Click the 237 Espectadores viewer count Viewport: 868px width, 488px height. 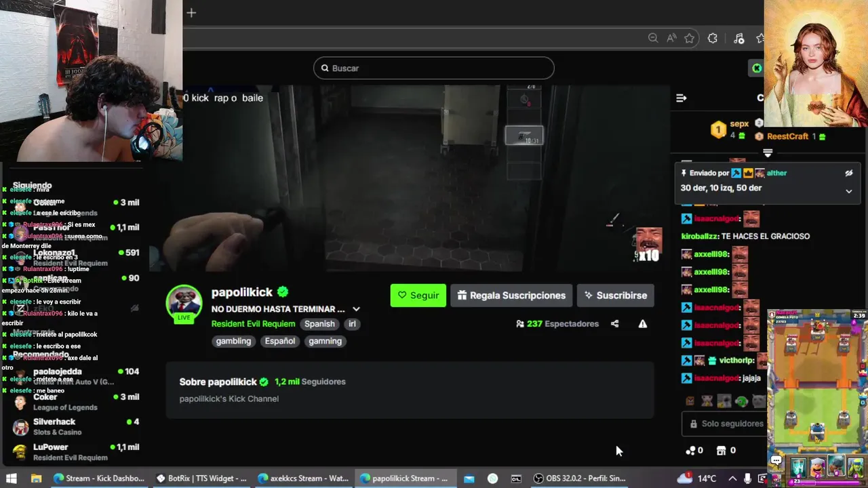coord(557,324)
